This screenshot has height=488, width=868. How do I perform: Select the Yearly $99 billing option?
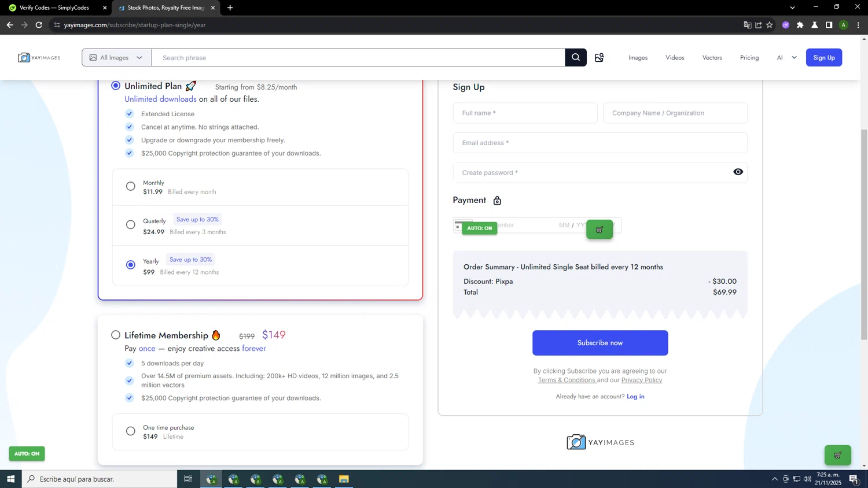131,265
